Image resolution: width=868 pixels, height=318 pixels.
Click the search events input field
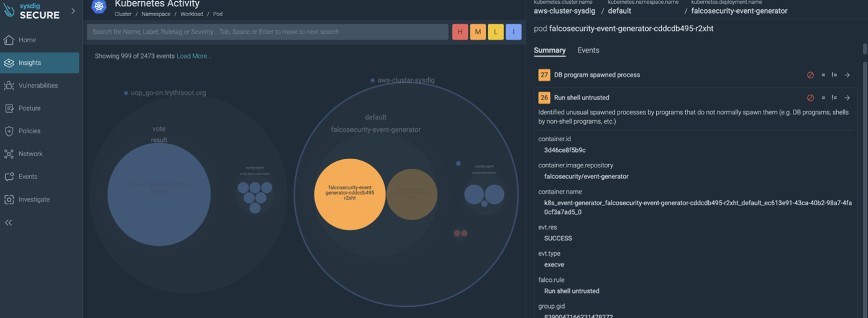(x=268, y=32)
